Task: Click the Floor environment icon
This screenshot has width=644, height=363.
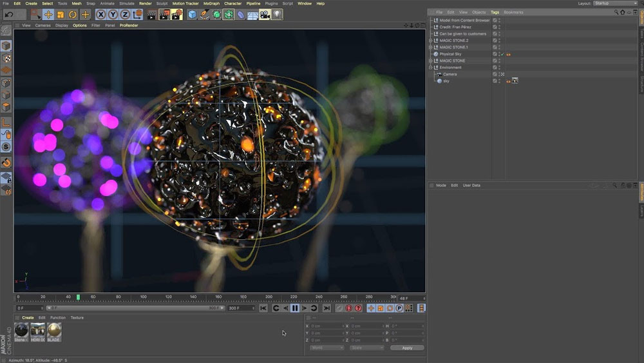Action: [252, 14]
